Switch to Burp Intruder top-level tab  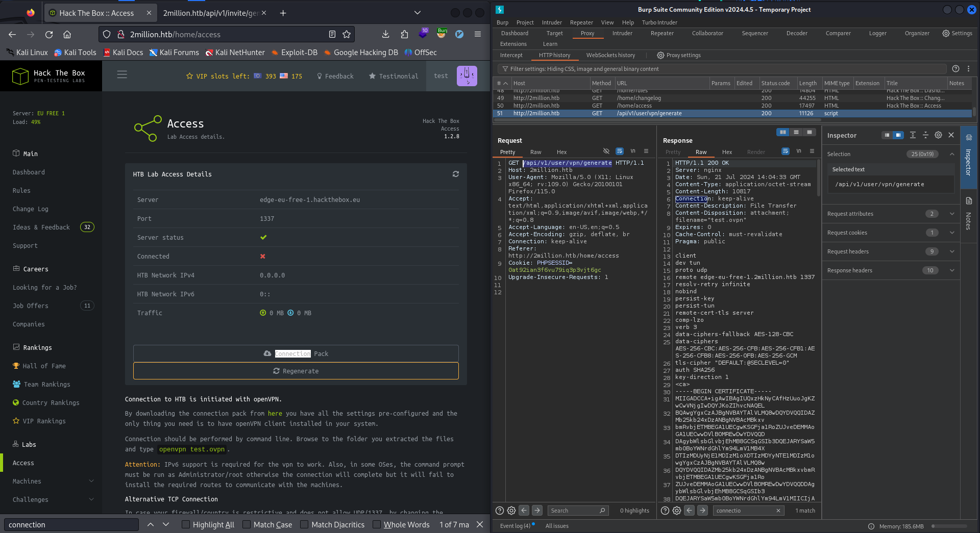pyautogui.click(x=622, y=33)
